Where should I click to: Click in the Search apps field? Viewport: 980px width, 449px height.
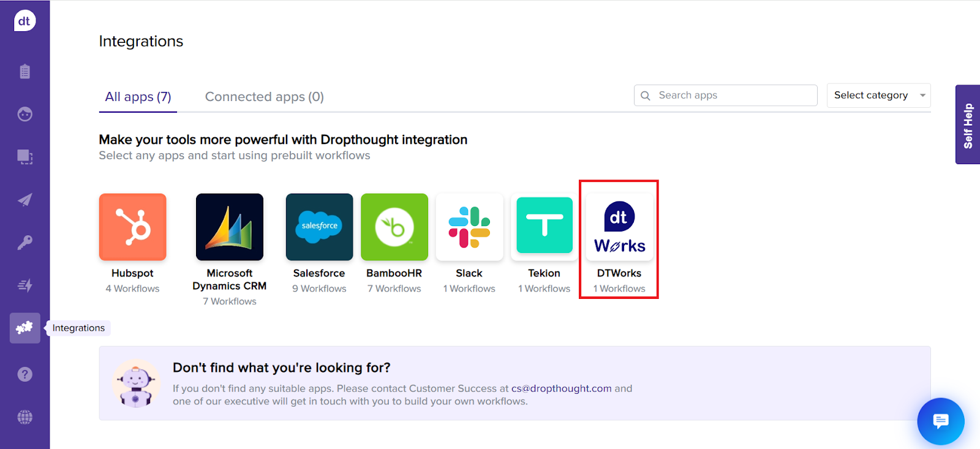pos(732,96)
